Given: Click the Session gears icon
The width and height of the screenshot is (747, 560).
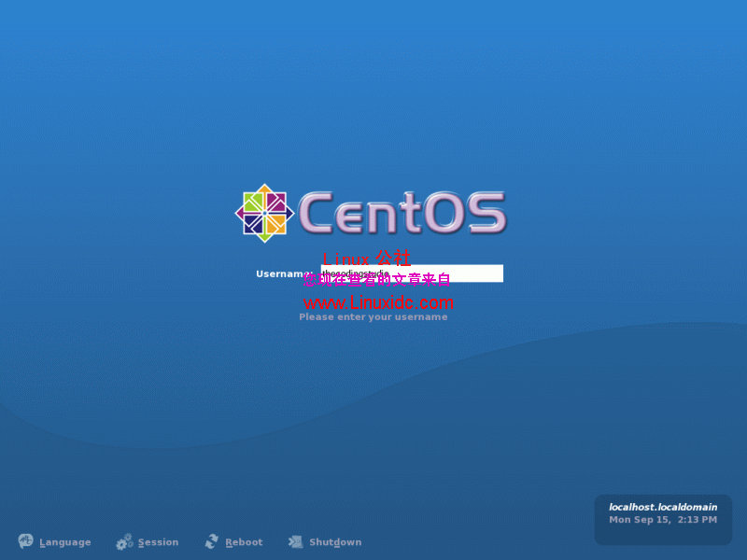Looking at the screenshot, I should [x=124, y=541].
